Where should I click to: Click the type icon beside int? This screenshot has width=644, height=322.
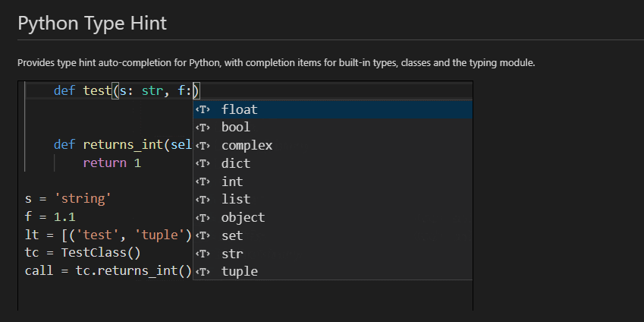point(203,182)
